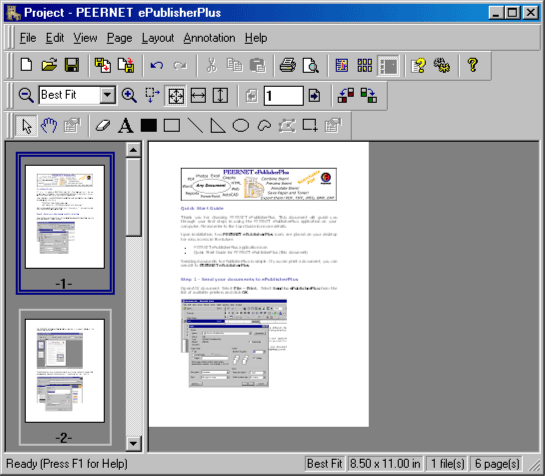The height and width of the screenshot is (476, 545).
Task: Click the "1 file(s)" status entry
Action: [x=447, y=464]
